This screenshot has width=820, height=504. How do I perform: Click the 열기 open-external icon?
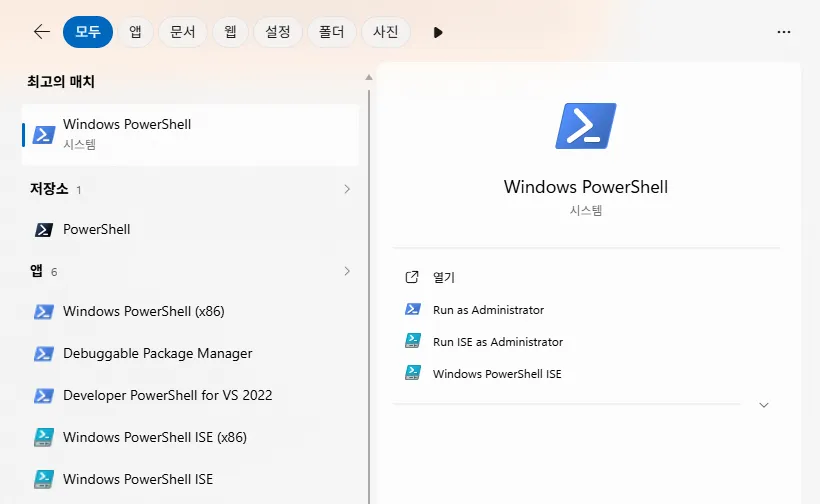pyautogui.click(x=412, y=277)
